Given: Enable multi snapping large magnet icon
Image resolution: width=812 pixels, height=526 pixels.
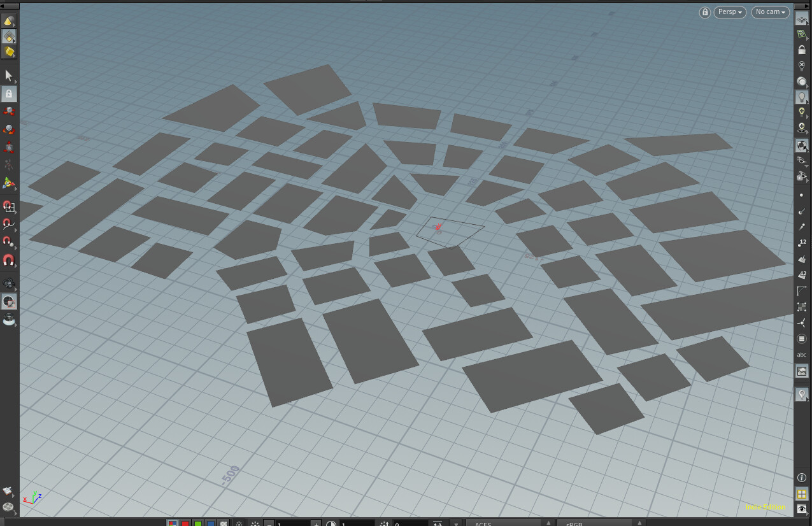Looking at the screenshot, I should click(9, 260).
